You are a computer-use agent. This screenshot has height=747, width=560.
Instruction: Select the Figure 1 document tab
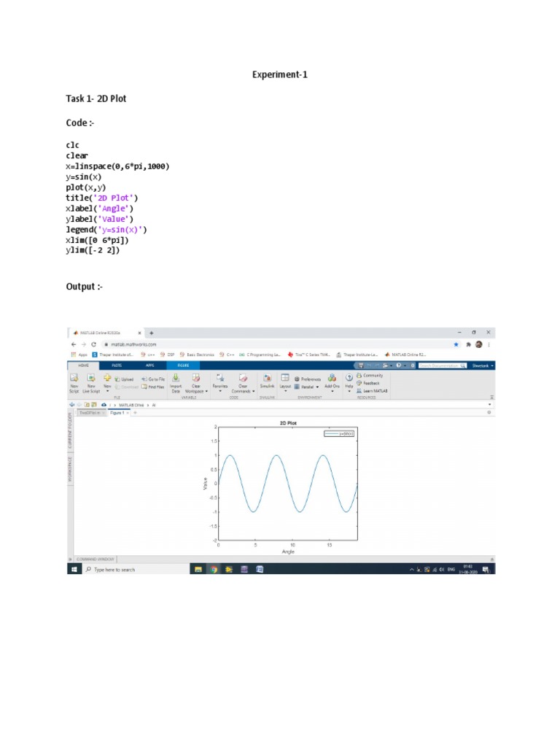[119, 413]
